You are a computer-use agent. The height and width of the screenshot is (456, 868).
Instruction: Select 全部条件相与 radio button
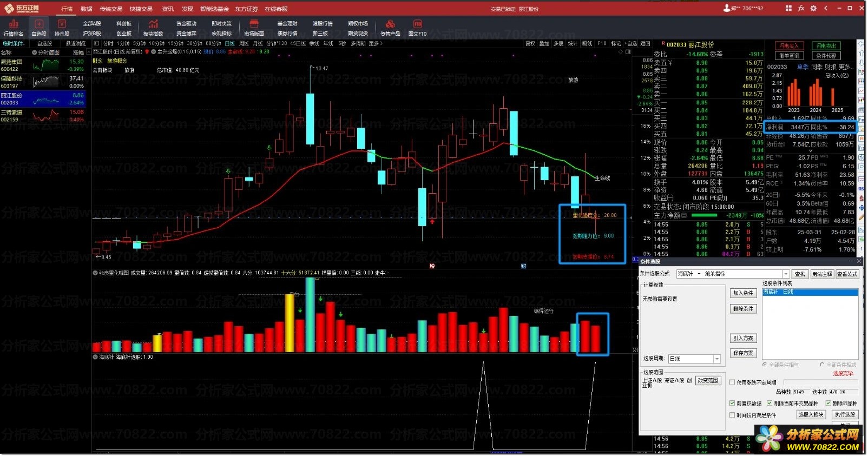pyautogui.click(x=765, y=365)
